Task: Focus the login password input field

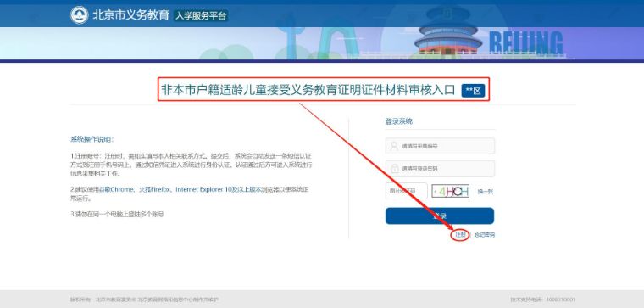Action: click(440, 169)
